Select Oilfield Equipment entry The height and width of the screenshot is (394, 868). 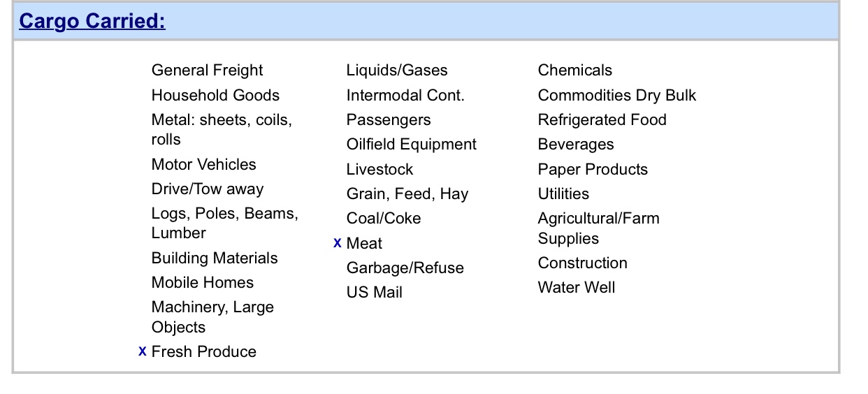pos(412,145)
